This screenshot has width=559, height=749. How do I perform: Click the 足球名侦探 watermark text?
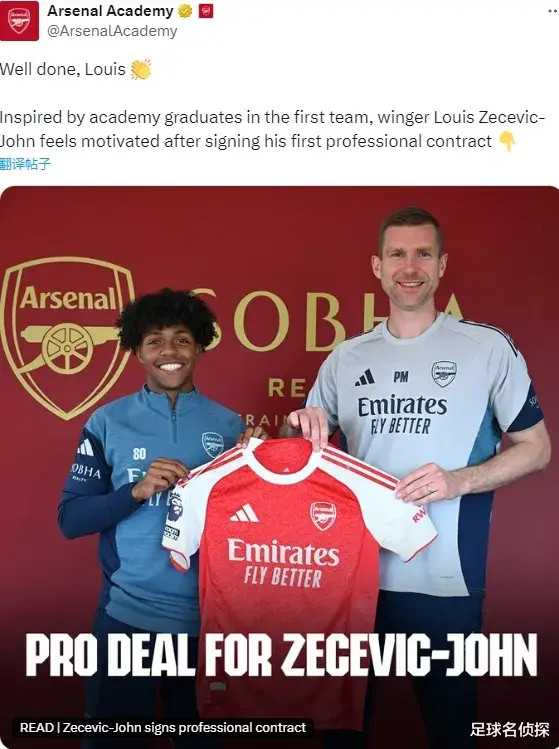coord(509,729)
